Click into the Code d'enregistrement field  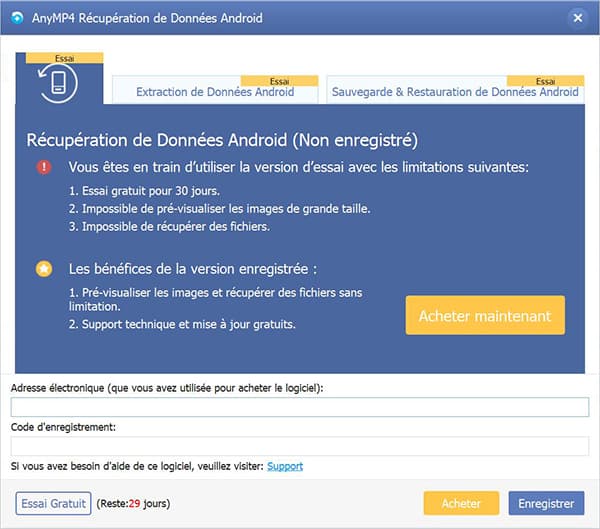300,446
